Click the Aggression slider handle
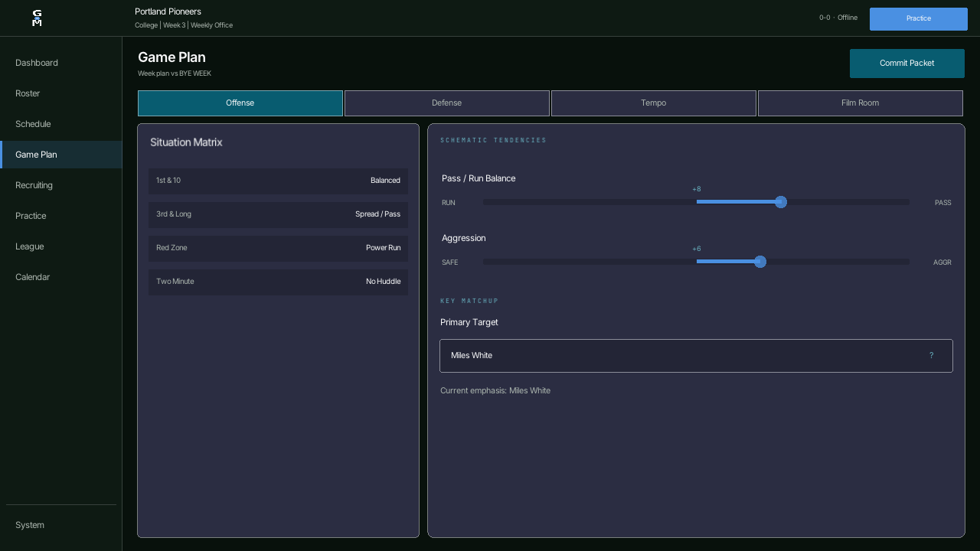Screen dimensions: 980x551 (760, 262)
